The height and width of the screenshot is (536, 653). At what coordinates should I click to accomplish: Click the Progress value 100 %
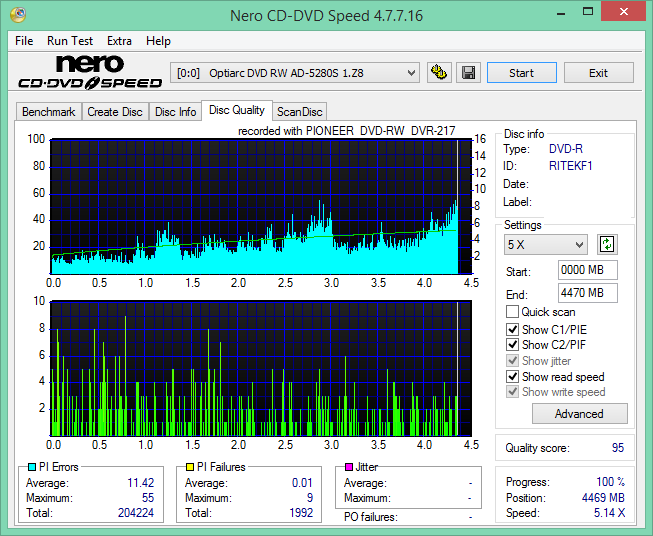click(x=611, y=482)
